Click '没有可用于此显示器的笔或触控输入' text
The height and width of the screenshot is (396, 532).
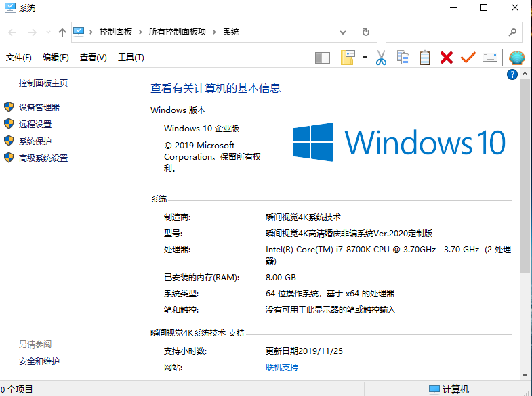(331, 310)
